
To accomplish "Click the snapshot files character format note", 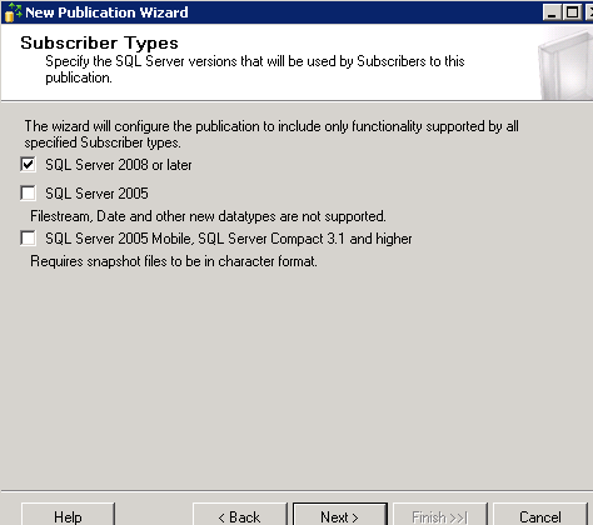I will [x=174, y=261].
